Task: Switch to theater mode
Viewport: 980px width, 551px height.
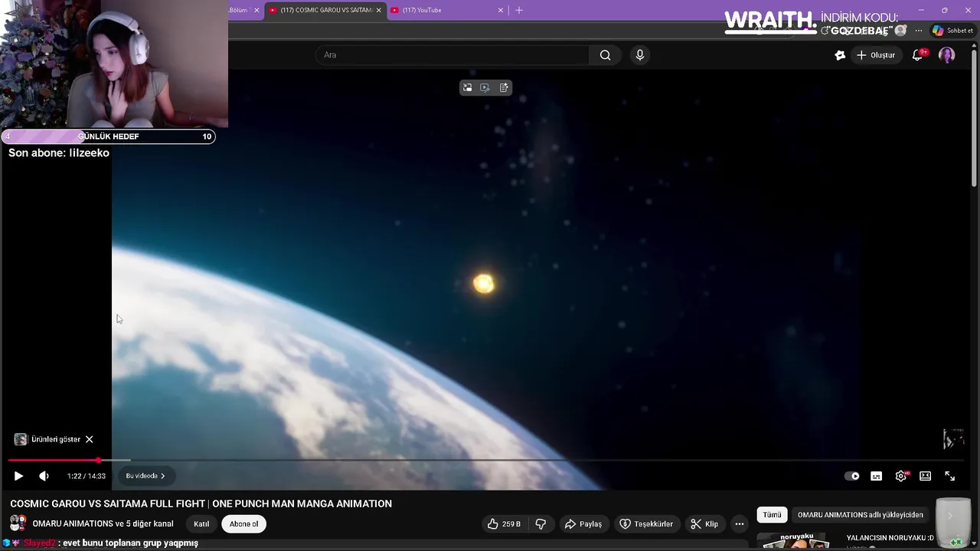Action: [925, 476]
